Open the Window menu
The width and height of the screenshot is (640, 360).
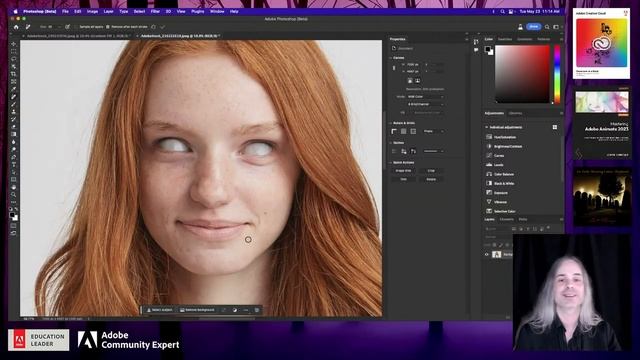click(x=217, y=11)
